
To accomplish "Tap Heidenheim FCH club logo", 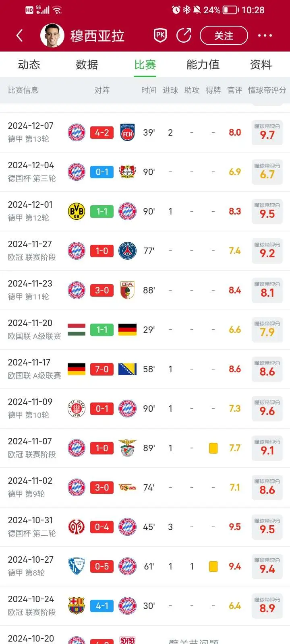I will [127, 132].
